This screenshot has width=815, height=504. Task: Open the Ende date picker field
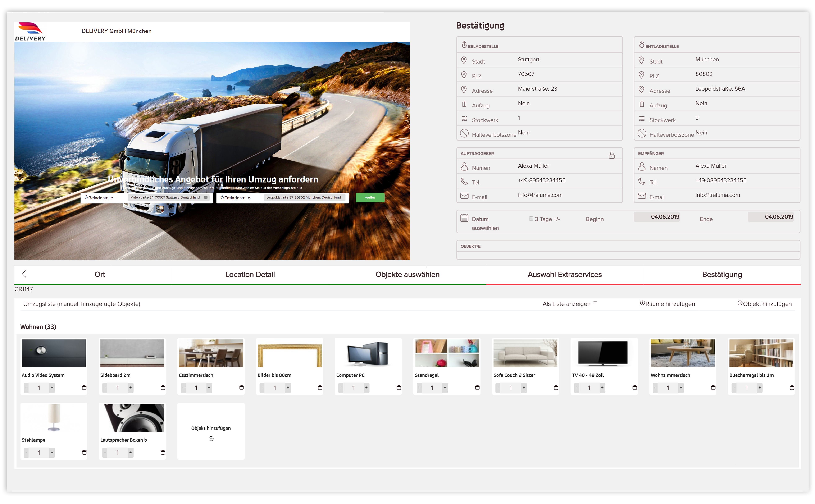[x=771, y=217]
